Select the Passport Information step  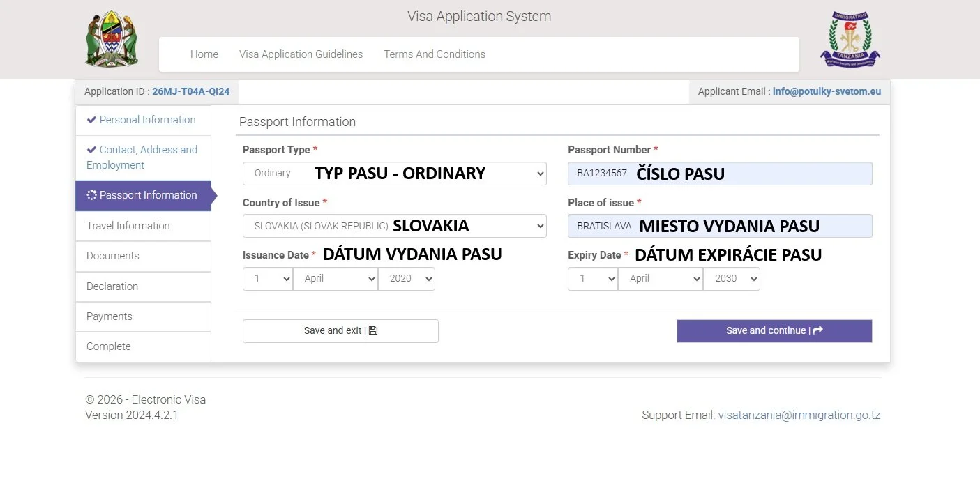point(143,196)
